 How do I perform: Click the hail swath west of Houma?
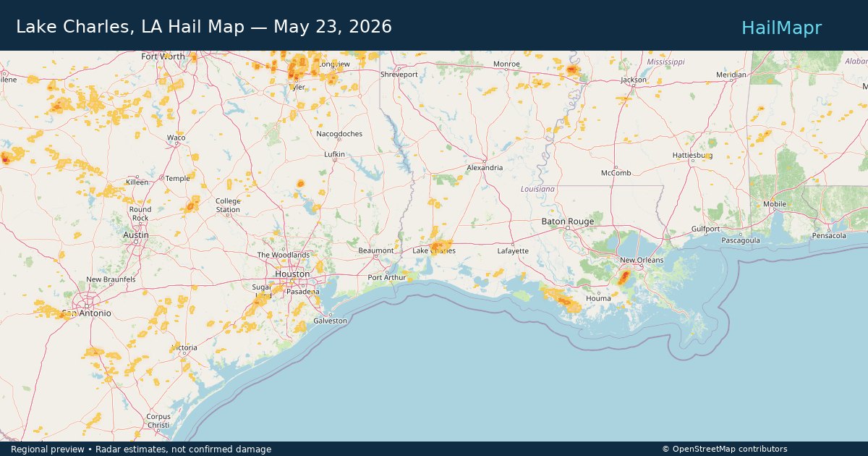point(562,298)
